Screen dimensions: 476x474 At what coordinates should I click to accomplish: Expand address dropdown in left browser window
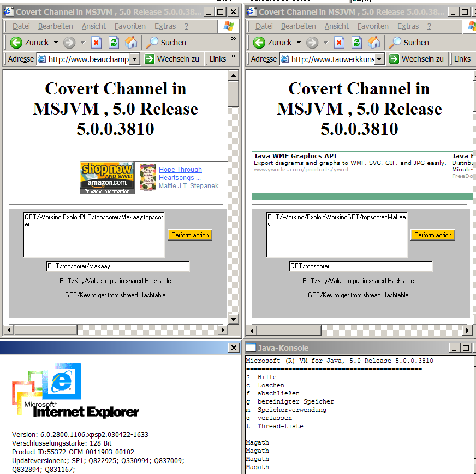tap(135, 59)
